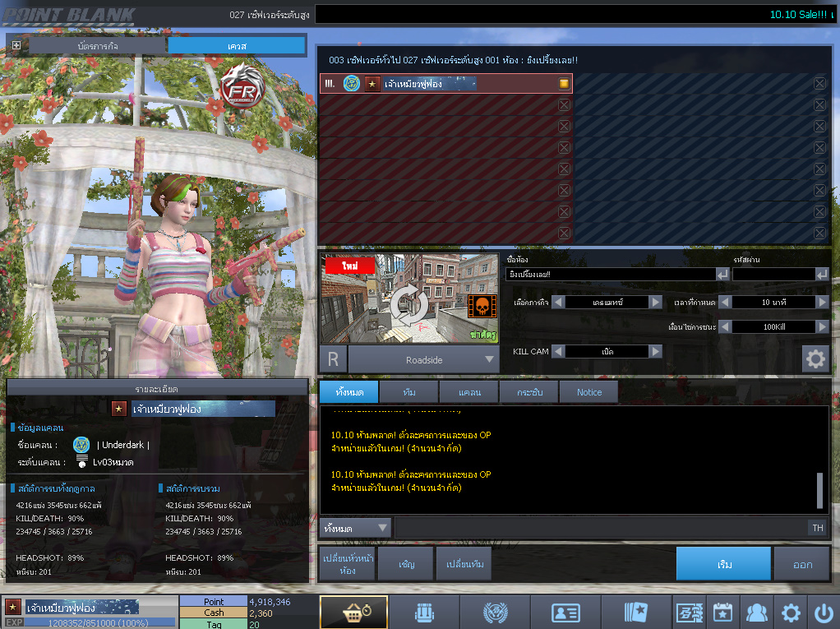Close the second red team slot

click(564, 105)
